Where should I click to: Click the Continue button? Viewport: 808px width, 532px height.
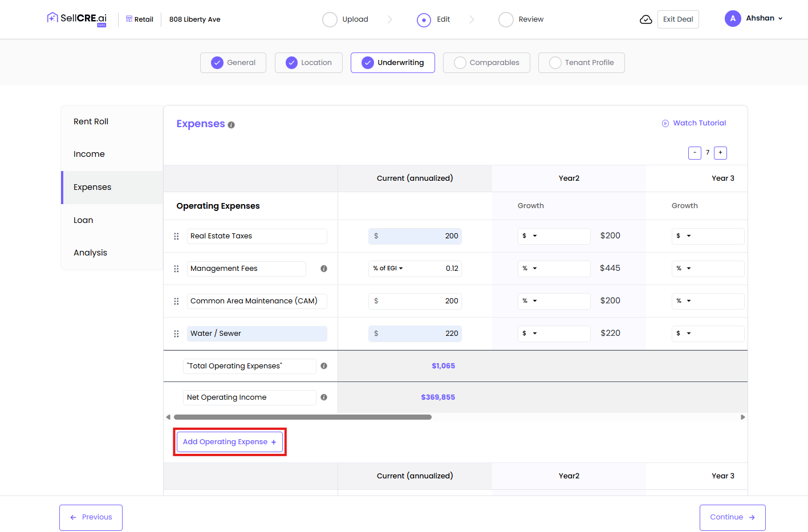tap(733, 518)
